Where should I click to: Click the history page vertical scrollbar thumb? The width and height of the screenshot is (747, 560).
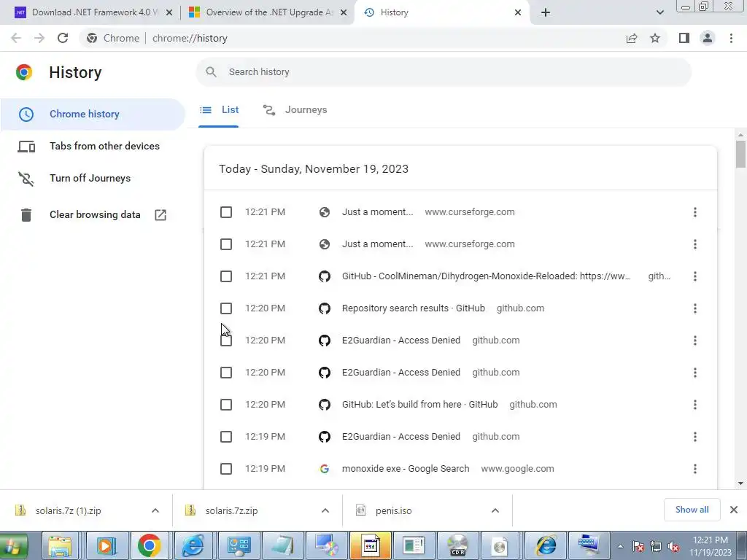tap(740, 155)
